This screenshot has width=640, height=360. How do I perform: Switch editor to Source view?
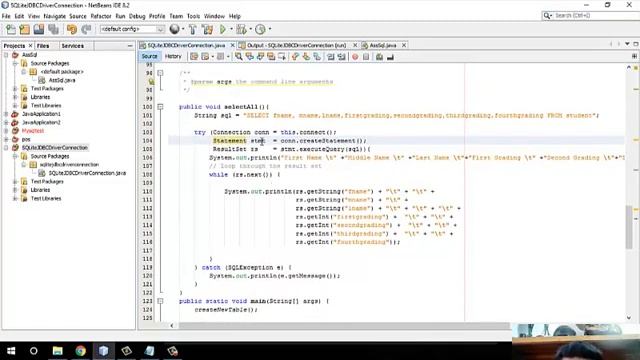(x=149, y=56)
